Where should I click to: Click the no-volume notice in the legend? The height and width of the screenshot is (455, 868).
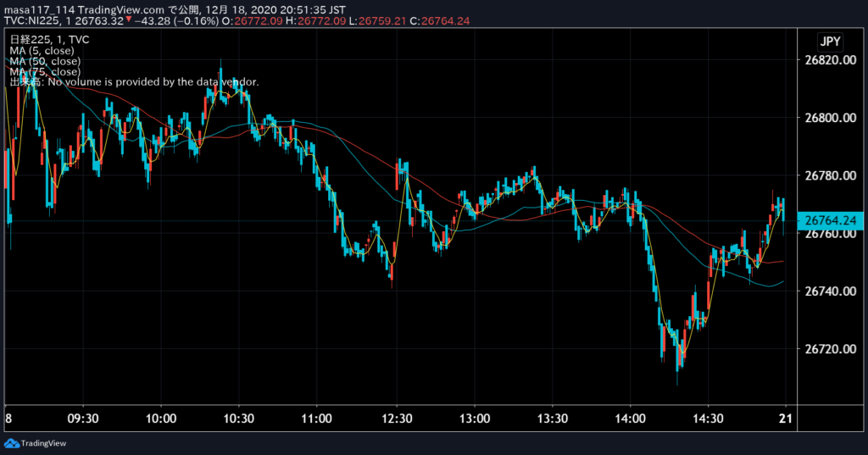(134, 82)
